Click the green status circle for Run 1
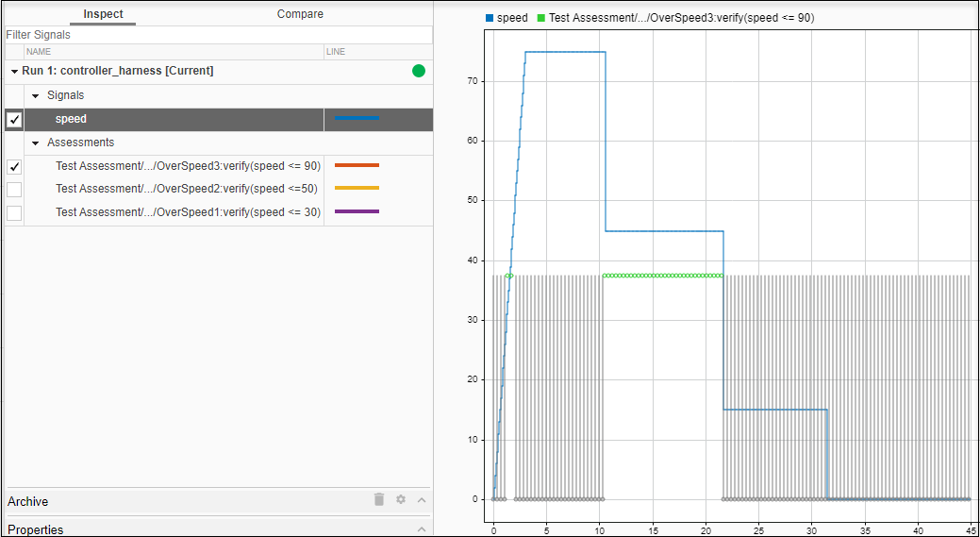Image resolution: width=980 pixels, height=537 pixels. [418, 71]
